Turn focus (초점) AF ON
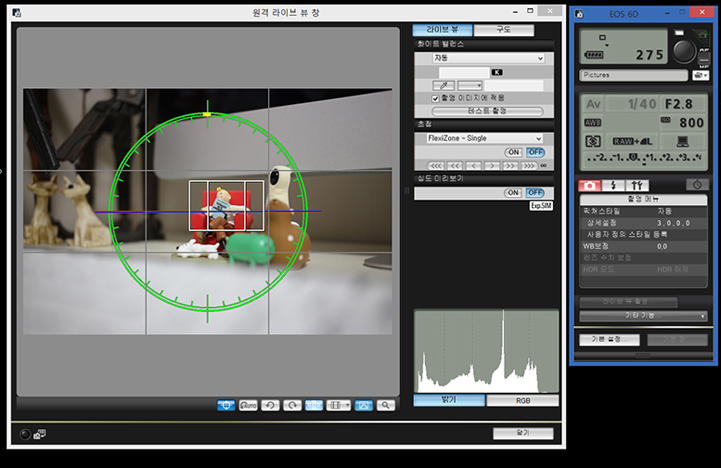Screen dimensions: 721x468 (514, 152)
